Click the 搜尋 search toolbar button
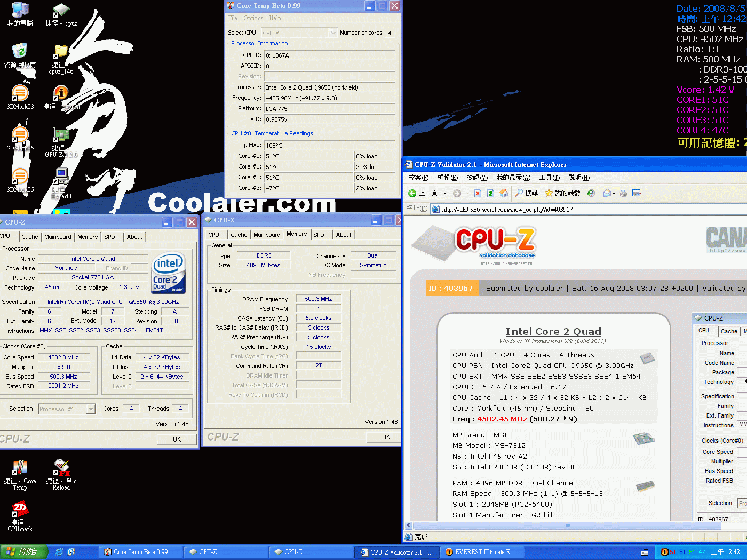The image size is (747, 560). (x=526, y=193)
